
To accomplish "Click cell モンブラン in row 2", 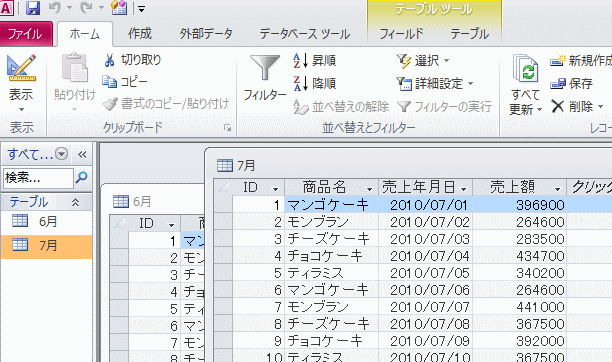I will pyautogui.click(x=331, y=222).
